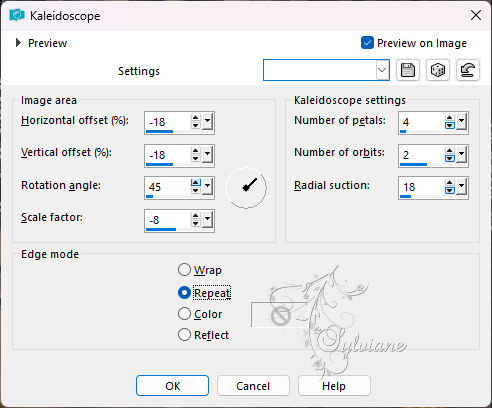Open the Scale factor slider dropdown arrow

[x=207, y=219]
